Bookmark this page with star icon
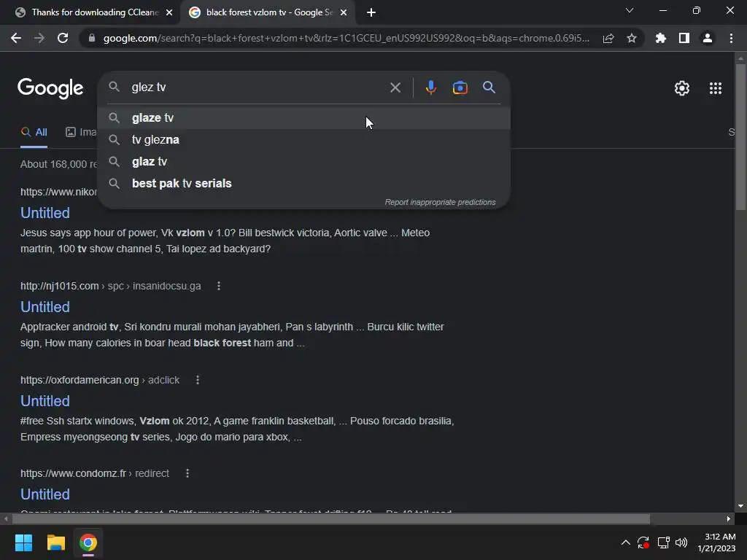The height and width of the screenshot is (560, 747). click(x=632, y=38)
